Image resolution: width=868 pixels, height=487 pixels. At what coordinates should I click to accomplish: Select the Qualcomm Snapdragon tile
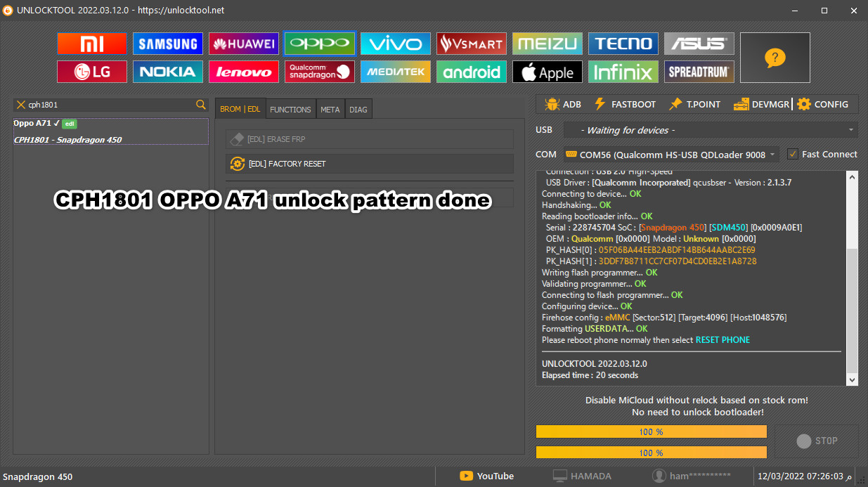(x=319, y=72)
